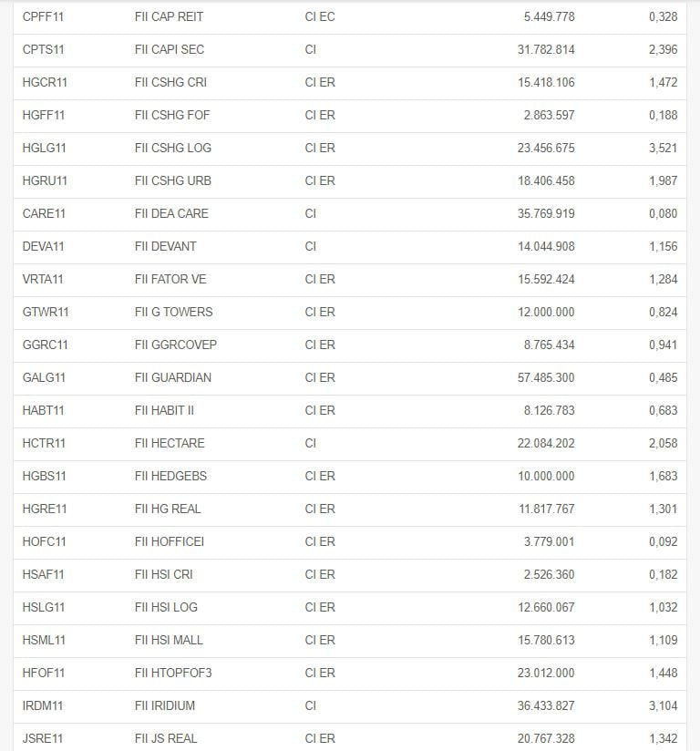
Task: Click the GTWR11 quantity 12.000.000
Action: point(546,313)
